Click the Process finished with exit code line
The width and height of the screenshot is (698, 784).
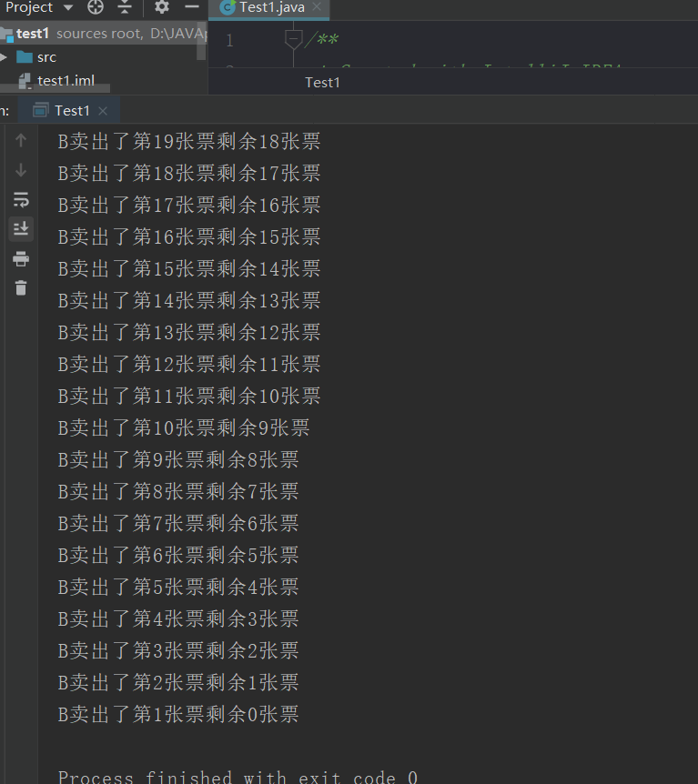tap(238, 777)
